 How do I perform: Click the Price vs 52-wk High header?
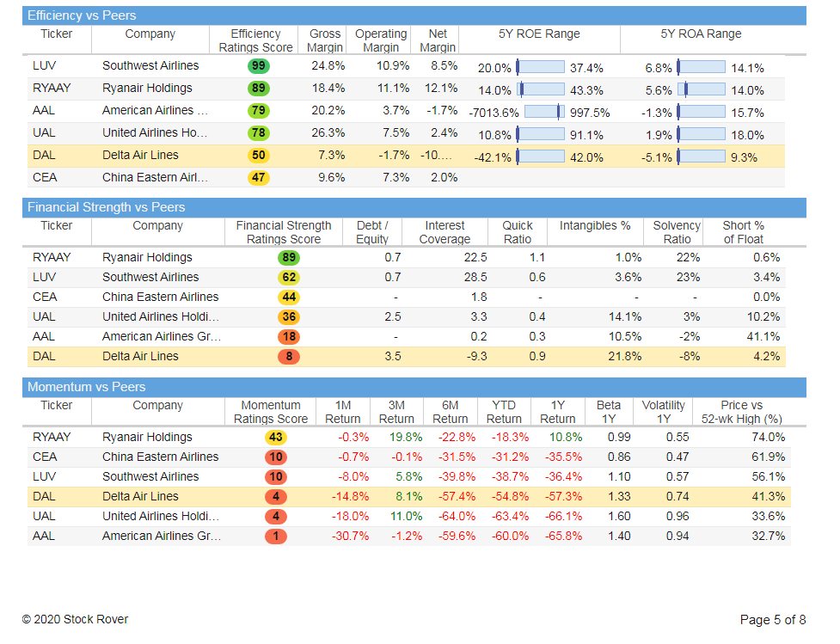coord(742,412)
